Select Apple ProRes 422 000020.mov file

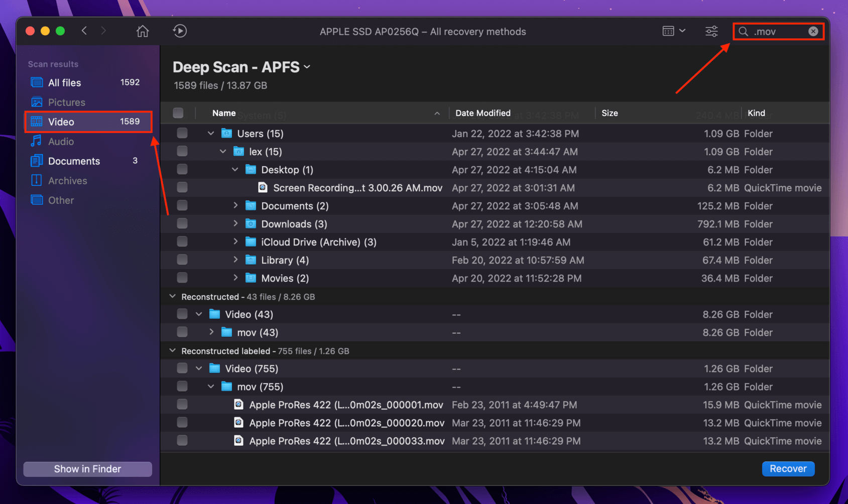495,423
